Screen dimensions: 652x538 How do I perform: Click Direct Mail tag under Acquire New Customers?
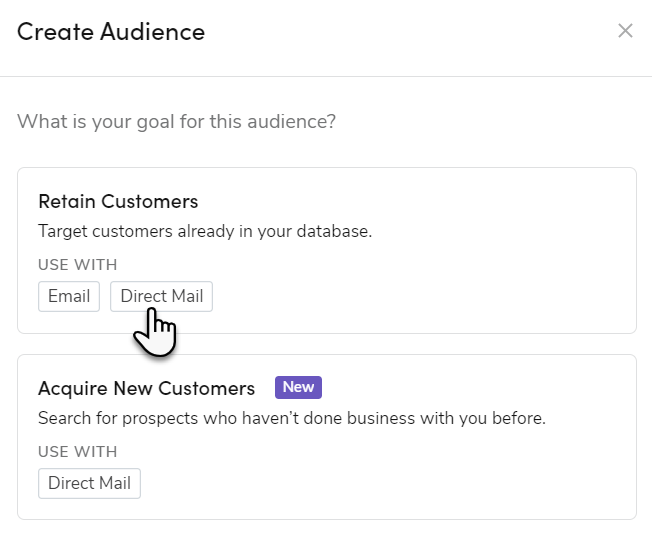[x=89, y=483]
